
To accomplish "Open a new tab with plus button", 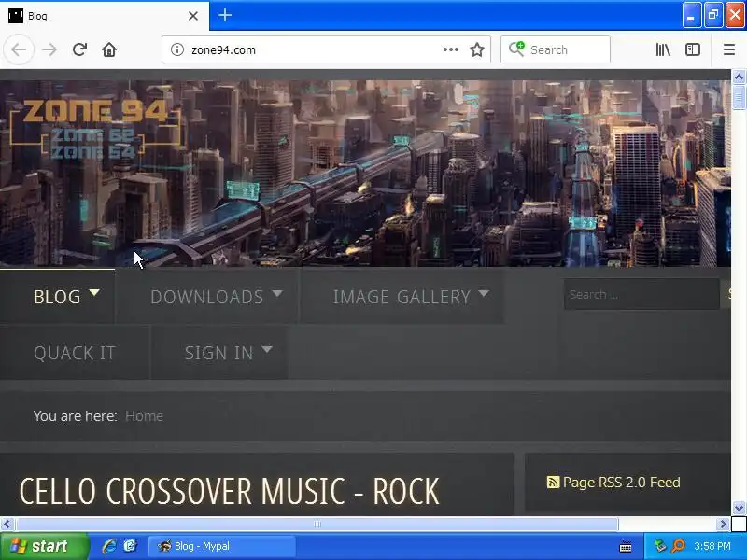I will (225, 15).
